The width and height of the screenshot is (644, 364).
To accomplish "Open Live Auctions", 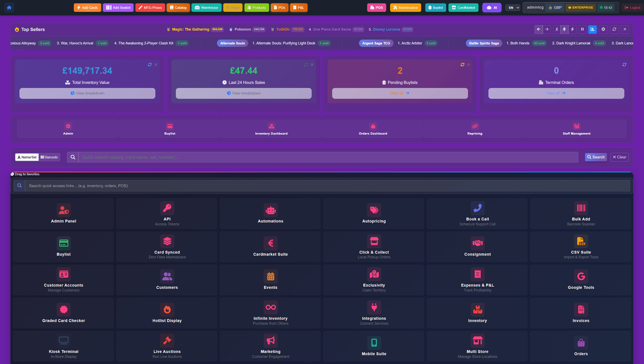I will coord(167,346).
